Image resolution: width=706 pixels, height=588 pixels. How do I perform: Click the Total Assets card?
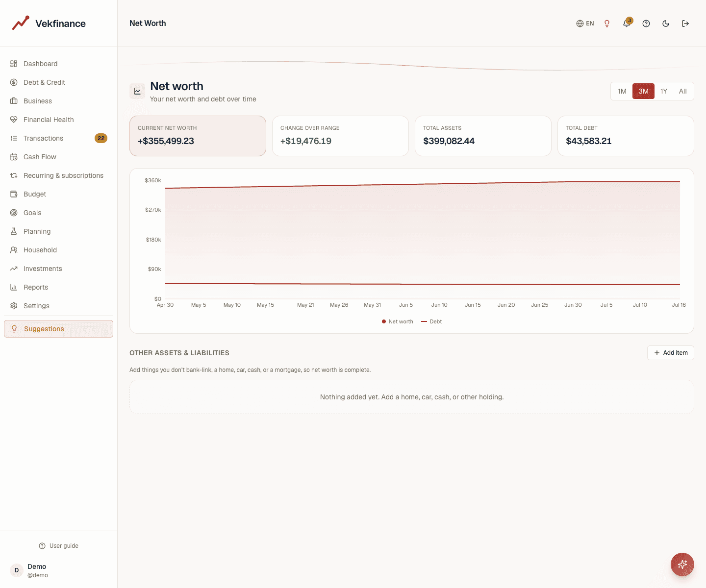click(483, 136)
